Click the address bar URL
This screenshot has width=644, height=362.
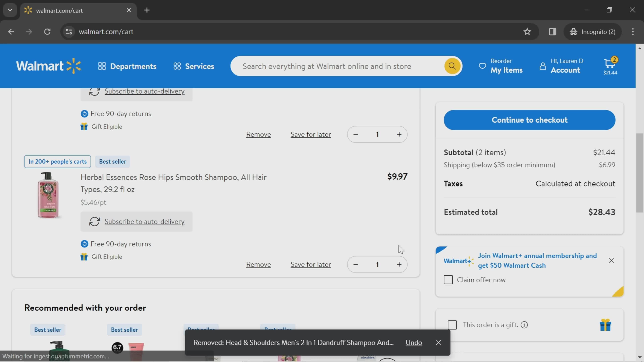106,32
